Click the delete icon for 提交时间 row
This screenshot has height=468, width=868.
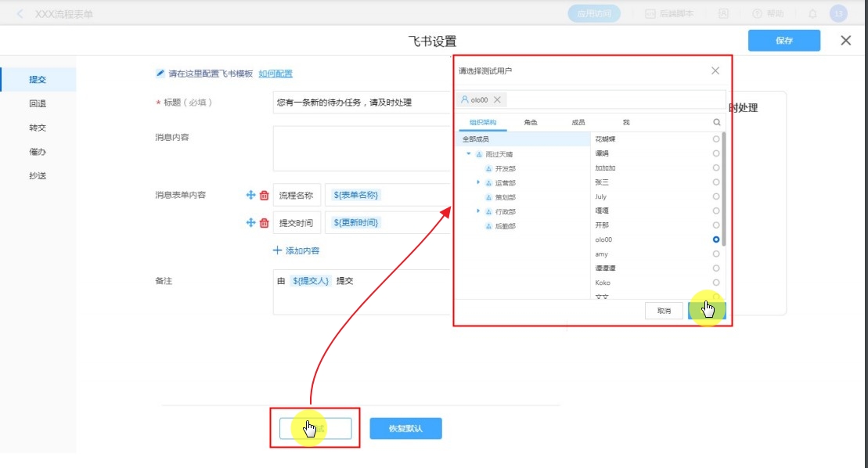click(264, 223)
